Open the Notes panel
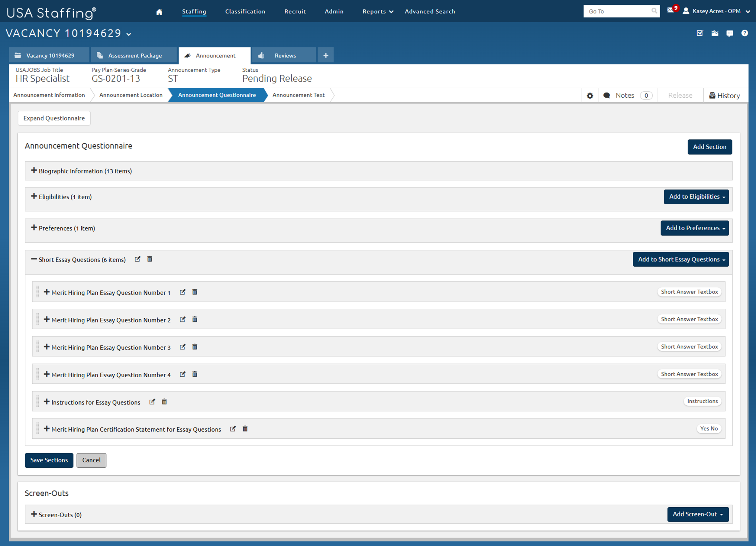The image size is (756, 546). (x=628, y=96)
